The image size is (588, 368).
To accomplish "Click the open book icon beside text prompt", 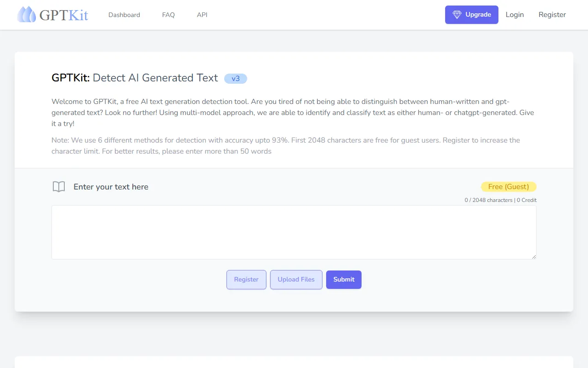I will [x=58, y=187].
